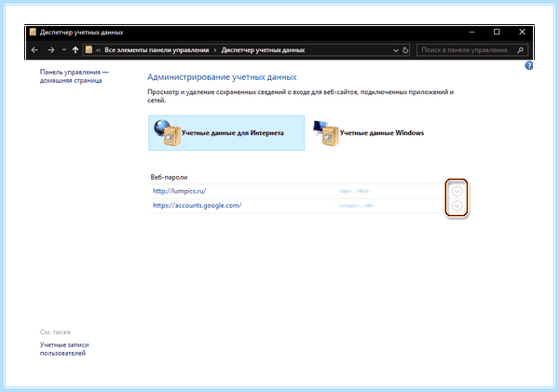The width and height of the screenshot is (559, 392).
Task: Click the breadcrumb double chevron
Action: point(98,50)
